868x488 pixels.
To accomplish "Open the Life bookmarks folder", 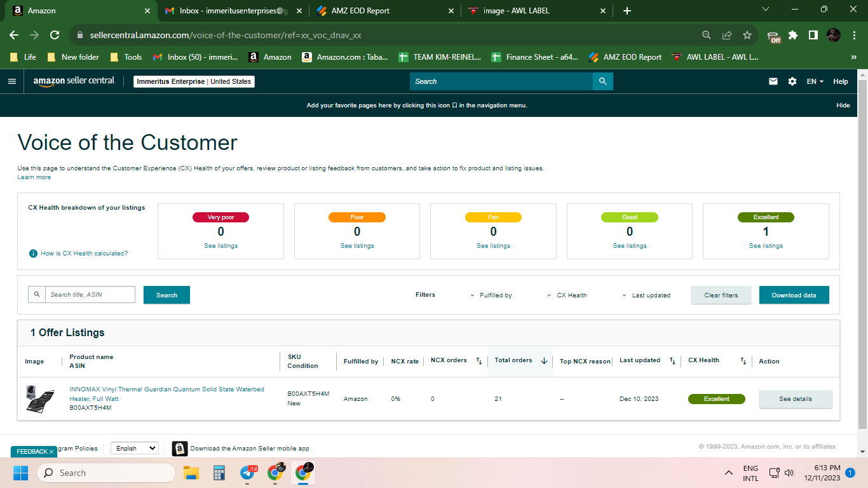I will [23, 57].
